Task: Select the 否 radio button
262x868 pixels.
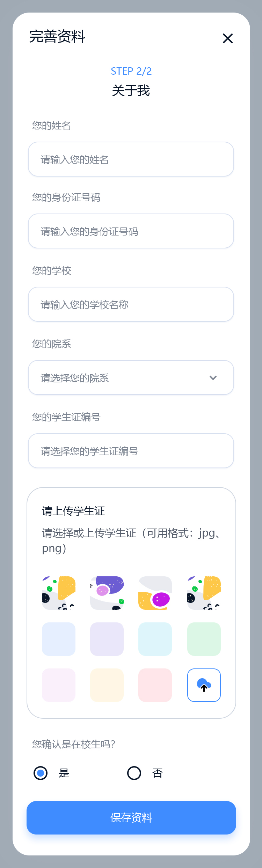Action: [134, 773]
